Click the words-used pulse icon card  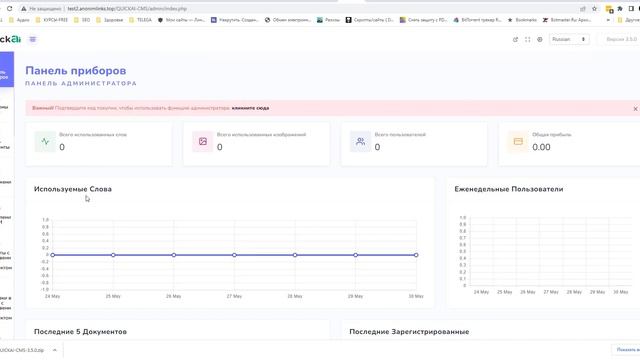[x=45, y=142]
